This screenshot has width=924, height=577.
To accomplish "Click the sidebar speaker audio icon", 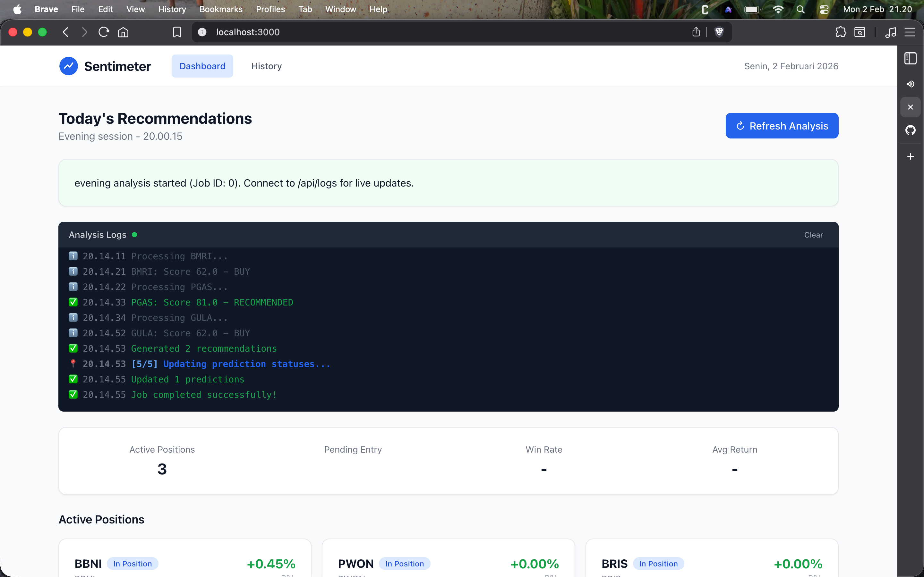I will click(x=910, y=84).
